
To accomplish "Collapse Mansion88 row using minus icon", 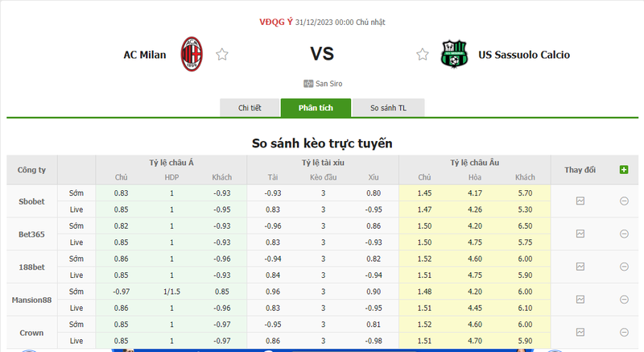I will 624,300.
